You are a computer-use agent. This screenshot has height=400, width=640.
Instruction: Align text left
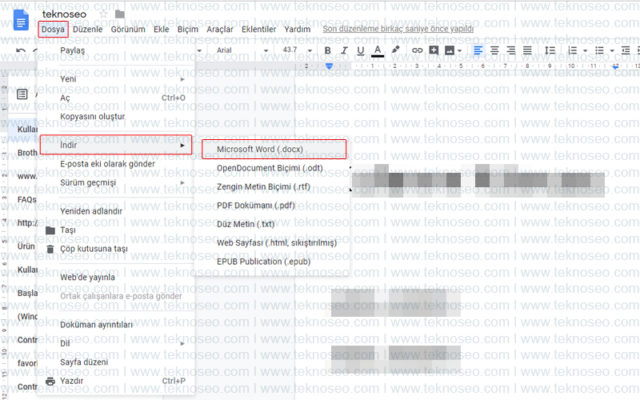pos(478,50)
